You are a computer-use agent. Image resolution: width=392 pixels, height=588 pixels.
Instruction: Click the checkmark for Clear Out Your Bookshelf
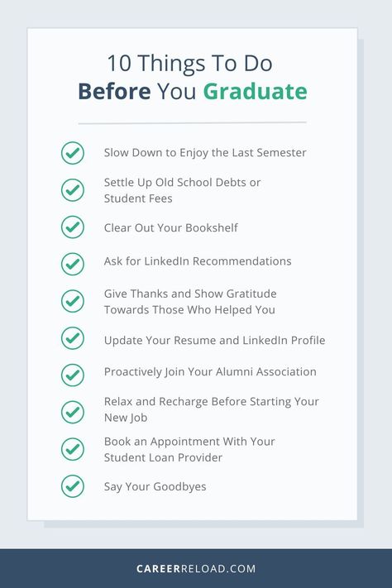(73, 227)
